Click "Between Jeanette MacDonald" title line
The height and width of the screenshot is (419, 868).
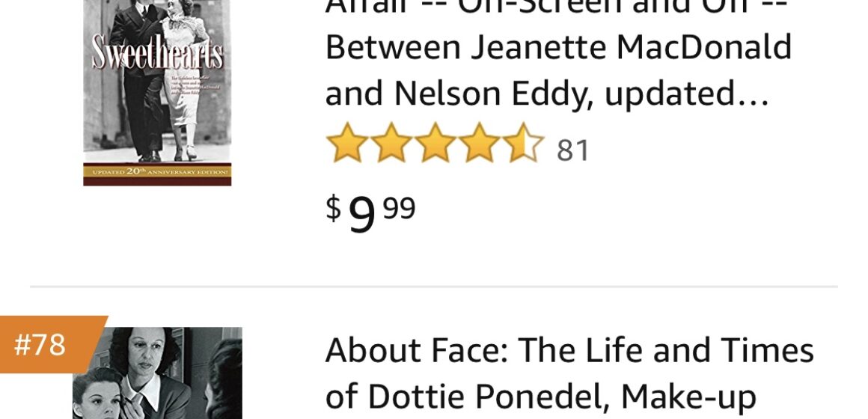point(558,48)
